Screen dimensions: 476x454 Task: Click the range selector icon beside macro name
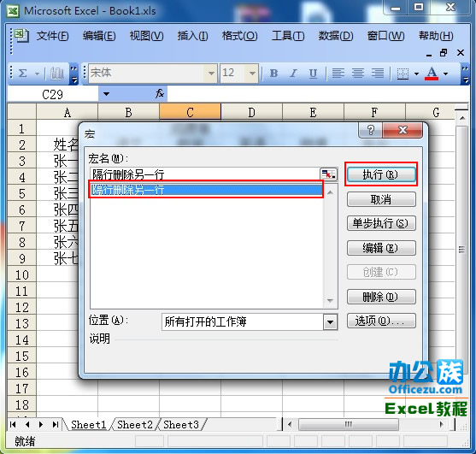coord(328,174)
